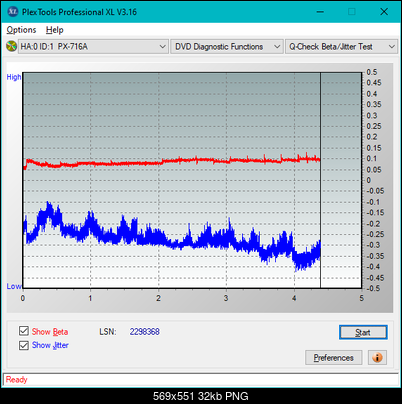Open the Help menu
The width and height of the screenshot is (402, 404).
pos(55,30)
